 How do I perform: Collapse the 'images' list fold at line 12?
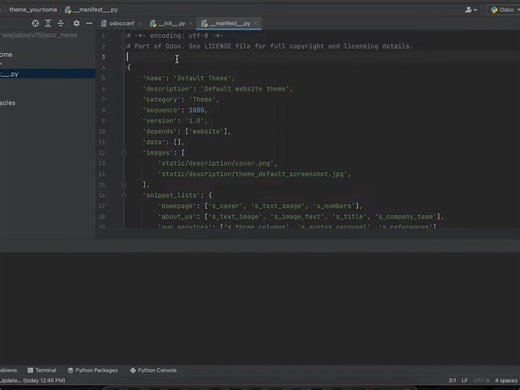coord(124,153)
